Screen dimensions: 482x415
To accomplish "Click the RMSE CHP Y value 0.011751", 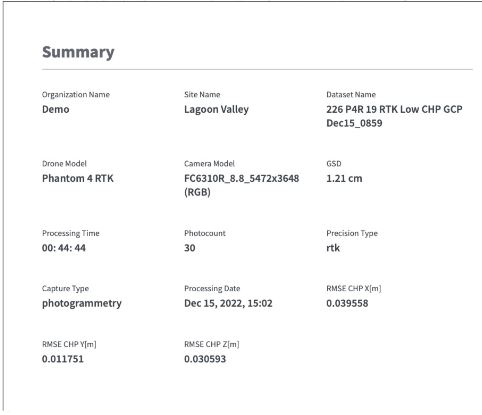I will (63, 359).
